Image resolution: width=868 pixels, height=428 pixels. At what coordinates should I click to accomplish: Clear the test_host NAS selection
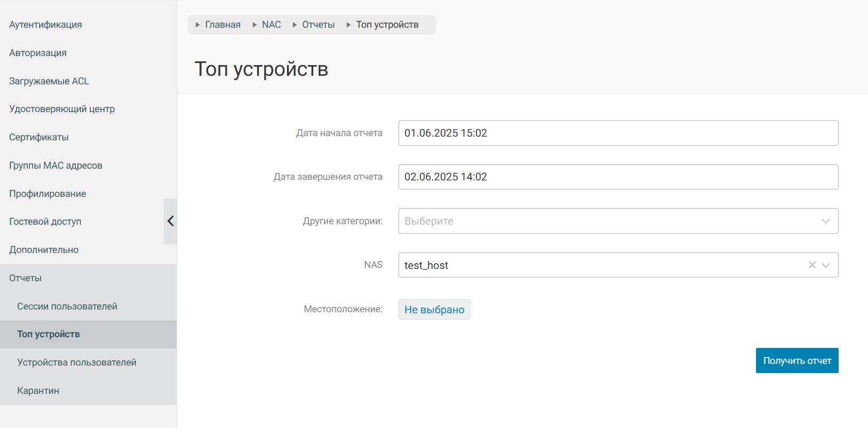click(x=812, y=265)
